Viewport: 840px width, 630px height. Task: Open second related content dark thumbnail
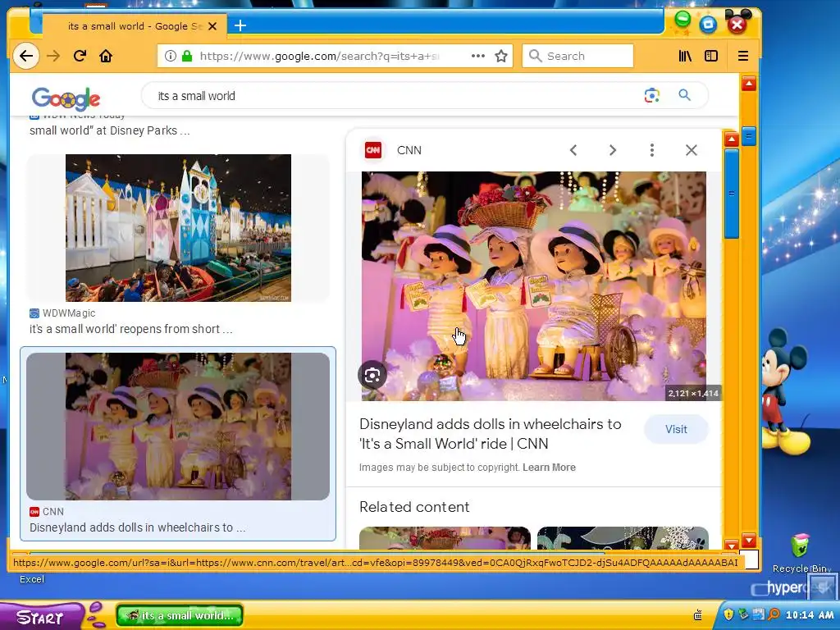623,538
